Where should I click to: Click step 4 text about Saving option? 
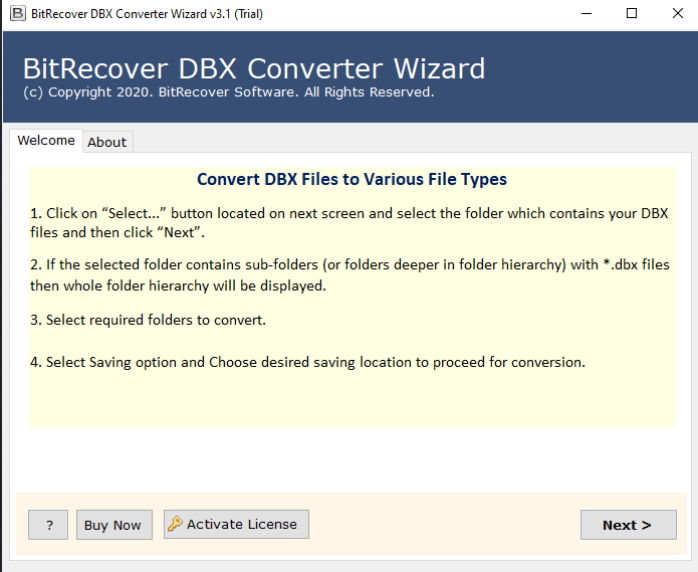click(x=308, y=362)
